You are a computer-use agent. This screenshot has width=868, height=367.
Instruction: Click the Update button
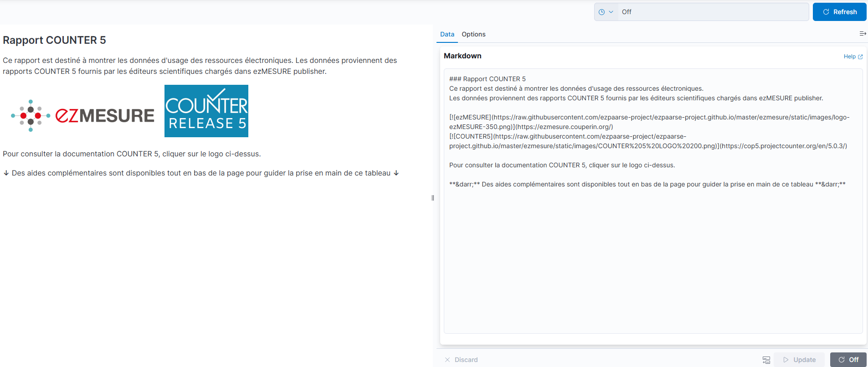click(x=799, y=360)
